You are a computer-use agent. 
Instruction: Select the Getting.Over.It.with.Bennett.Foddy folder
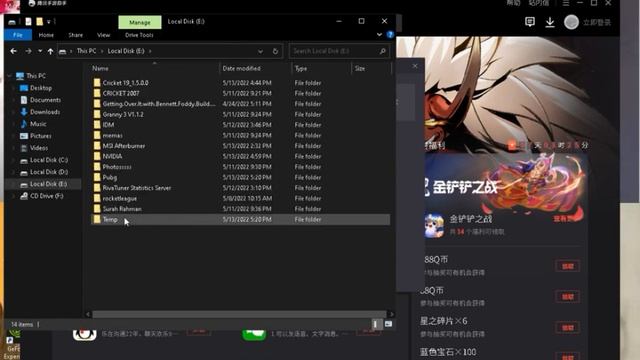159,104
